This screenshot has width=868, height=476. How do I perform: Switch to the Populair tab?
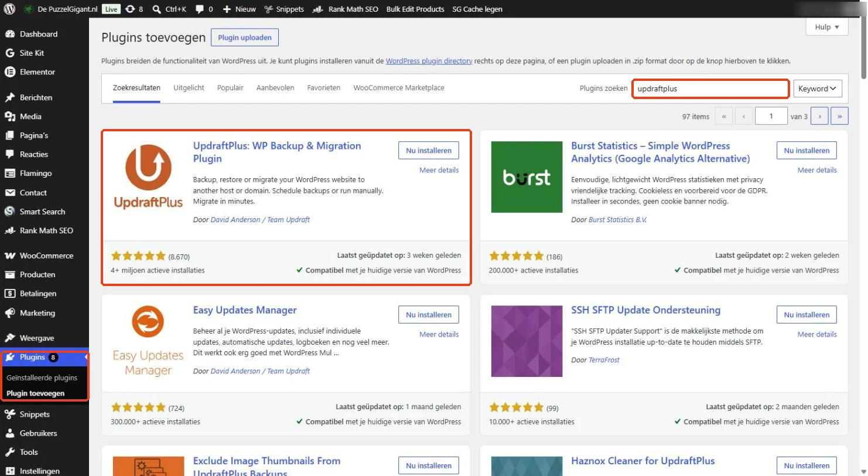[230, 88]
